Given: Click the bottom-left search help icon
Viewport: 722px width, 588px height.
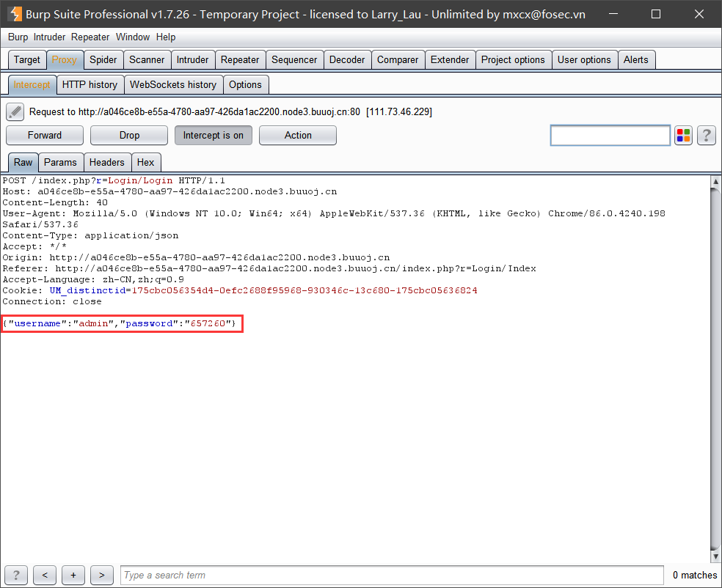Looking at the screenshot, I should pos(16,575).
